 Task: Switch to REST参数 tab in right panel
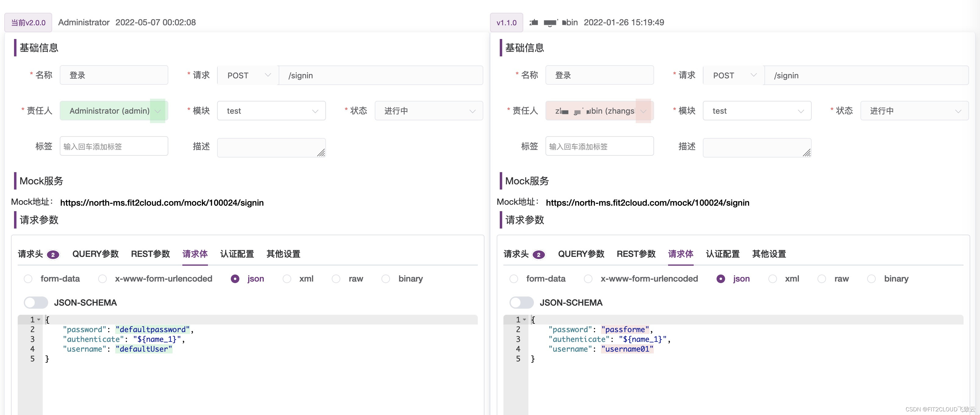point(636,254)
